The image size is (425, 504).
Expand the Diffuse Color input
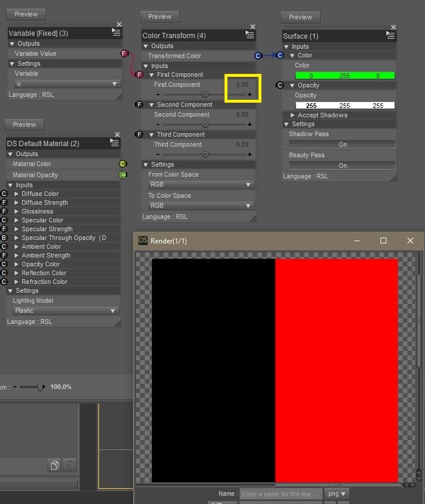pos(16,194)
